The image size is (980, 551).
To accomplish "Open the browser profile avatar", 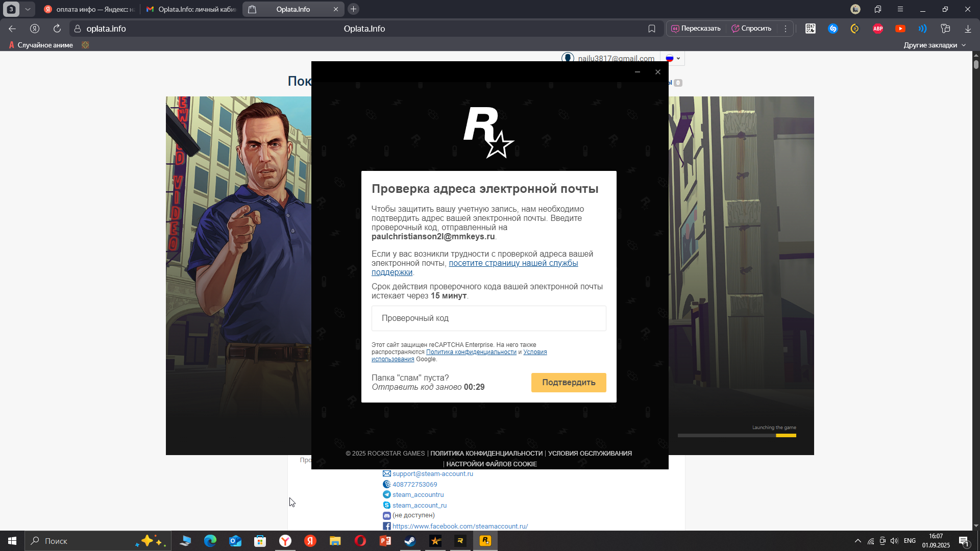I will point(855,9).
